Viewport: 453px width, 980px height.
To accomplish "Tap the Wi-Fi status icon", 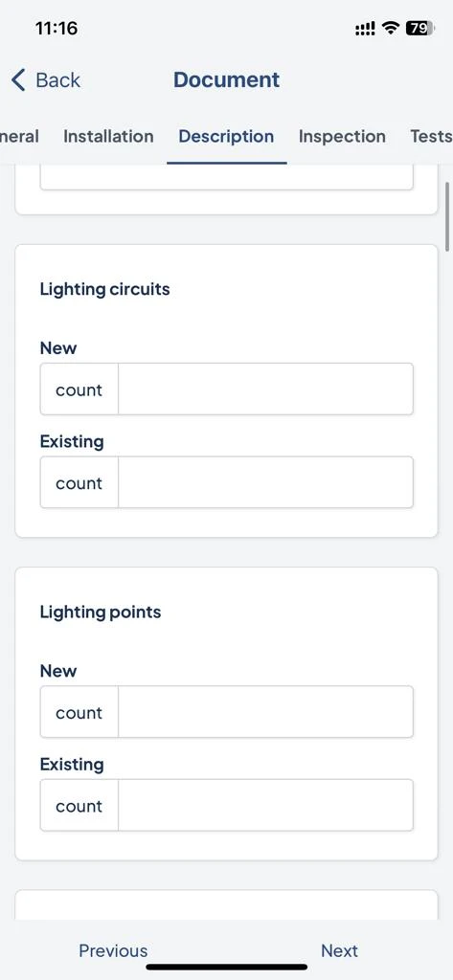I will pos(391,28).
